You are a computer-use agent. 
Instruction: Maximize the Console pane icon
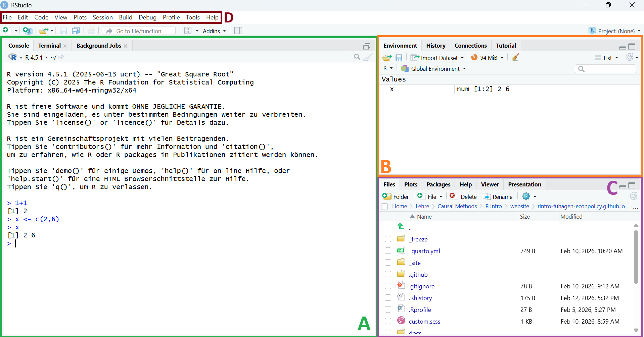point(367,46)
